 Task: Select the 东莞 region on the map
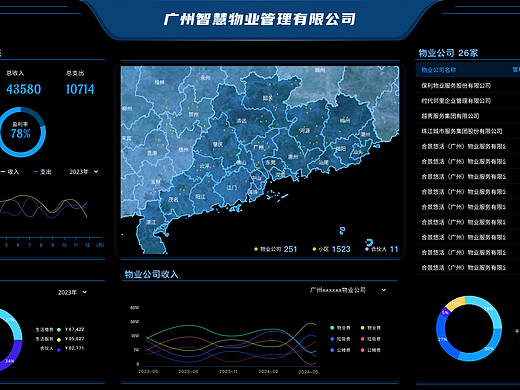click(x=270, y=162)
